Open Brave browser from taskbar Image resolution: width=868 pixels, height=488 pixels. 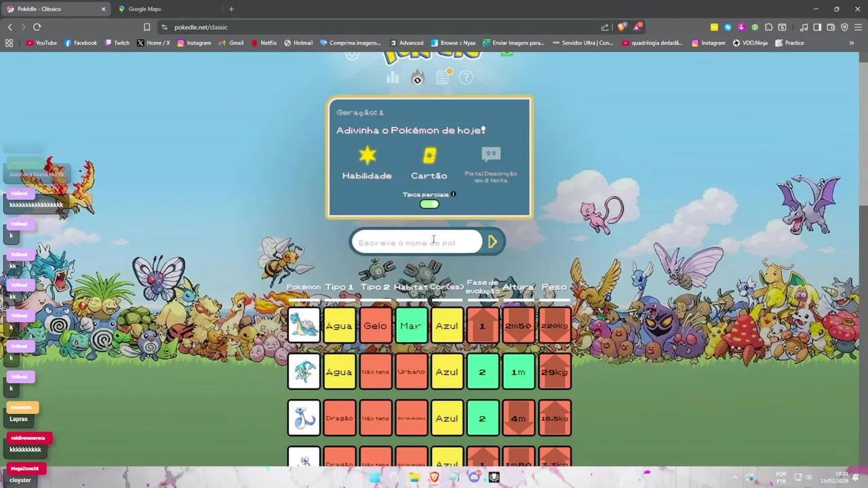coord(434,477)
